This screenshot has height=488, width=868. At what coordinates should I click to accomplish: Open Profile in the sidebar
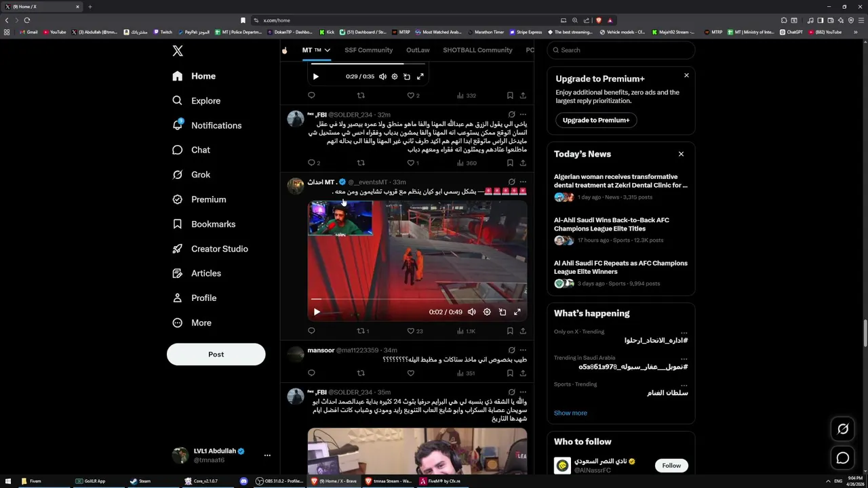(195, 298)
